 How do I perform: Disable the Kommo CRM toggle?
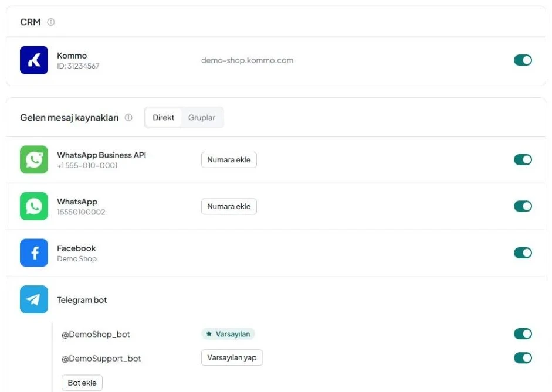523,60
